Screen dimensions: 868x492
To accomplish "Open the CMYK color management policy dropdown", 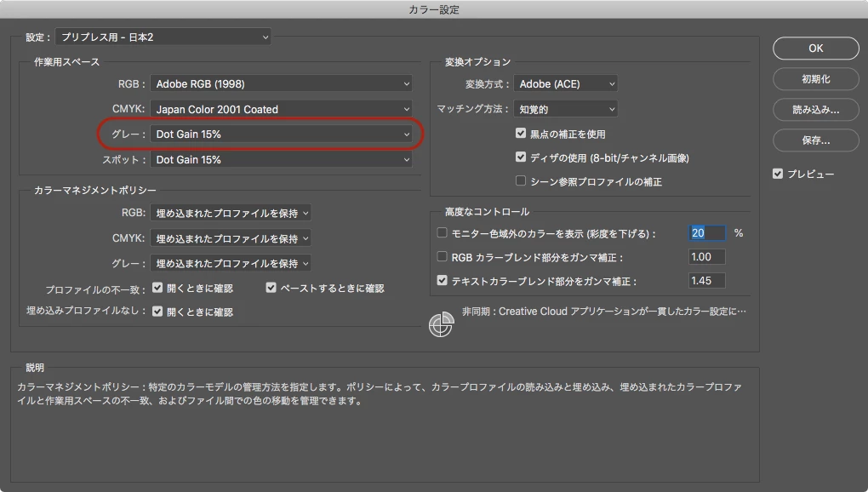I will 231,238.
